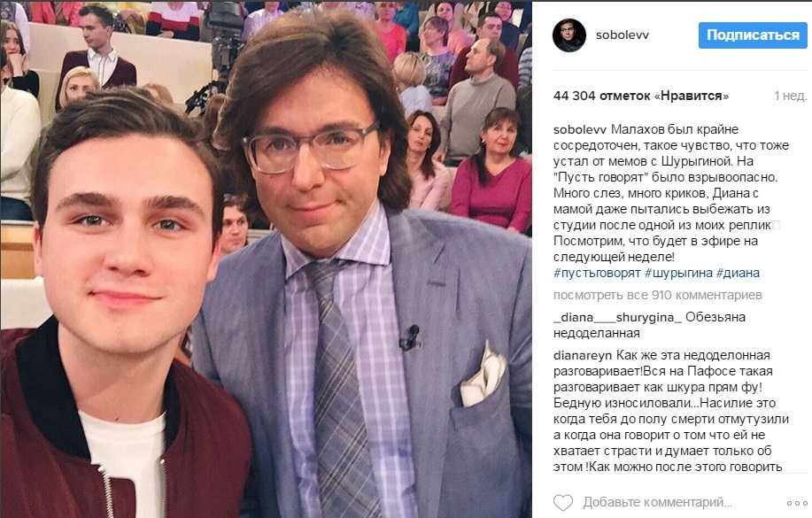The width and height of the screenshot is (812, 518).
Task: Expand all 910 comments
Action: click(x=658, y=295)
